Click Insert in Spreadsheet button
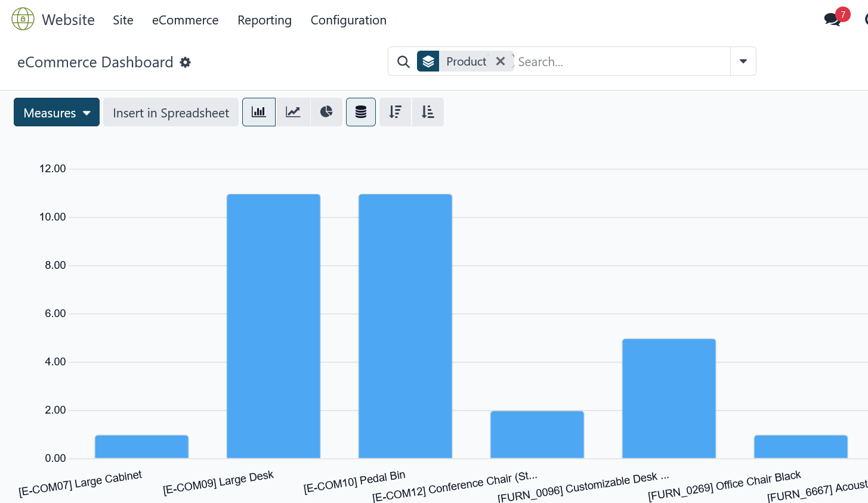The height and width of the screenshot is (503, 868). pos(171,113)
